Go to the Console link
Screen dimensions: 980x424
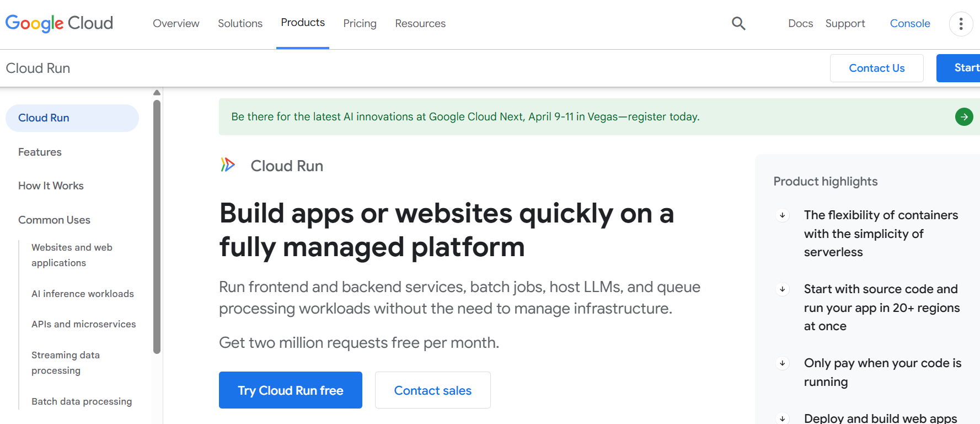click(x=910, y=23)
